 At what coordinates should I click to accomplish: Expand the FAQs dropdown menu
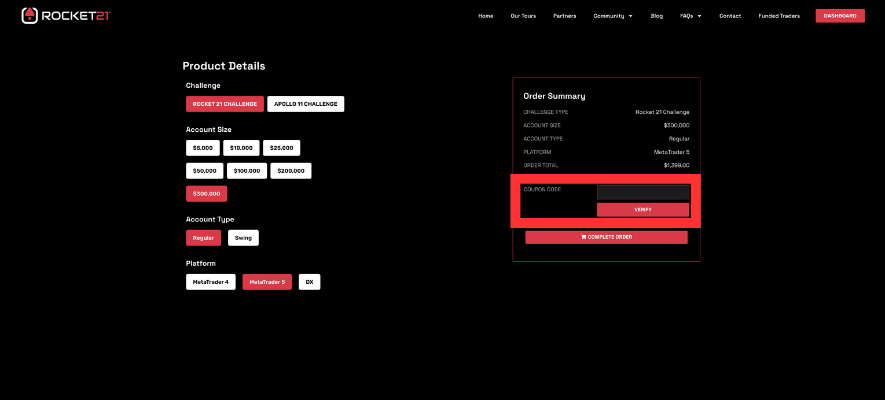[691, 16]
